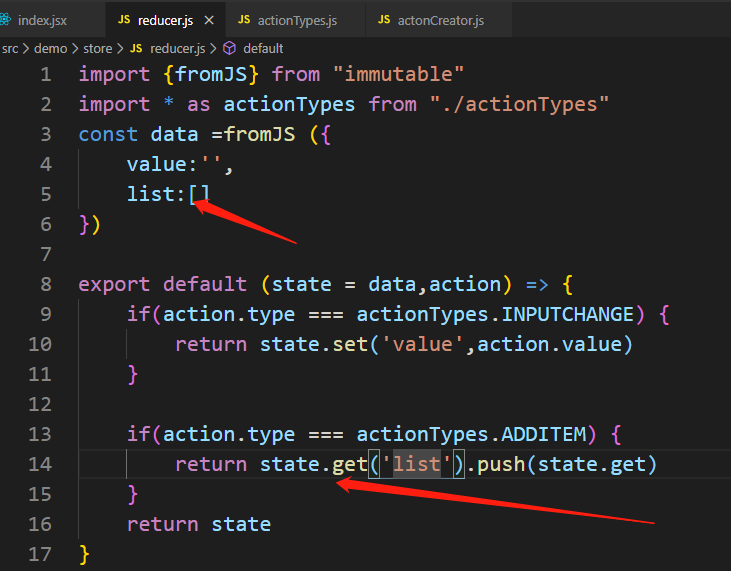Open the actionTypes.js tab
The width and height of the screenshot is (731, 571).
[x=295, y=19]
